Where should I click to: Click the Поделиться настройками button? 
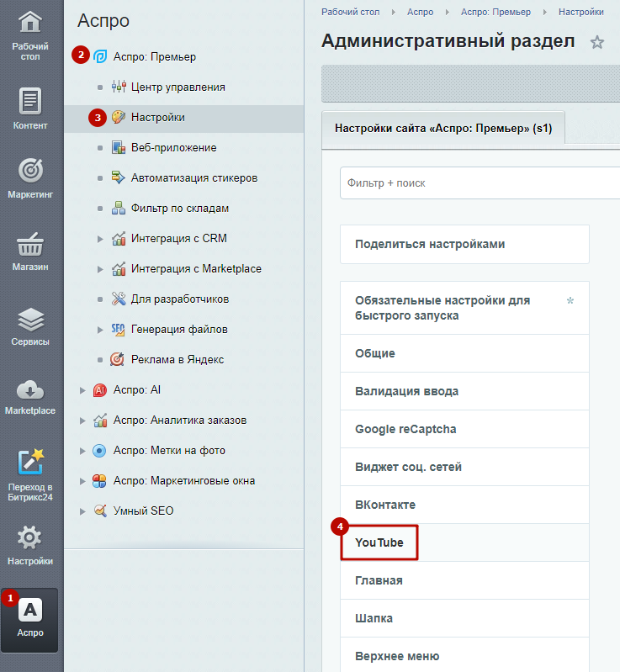(x=464, y=244)
